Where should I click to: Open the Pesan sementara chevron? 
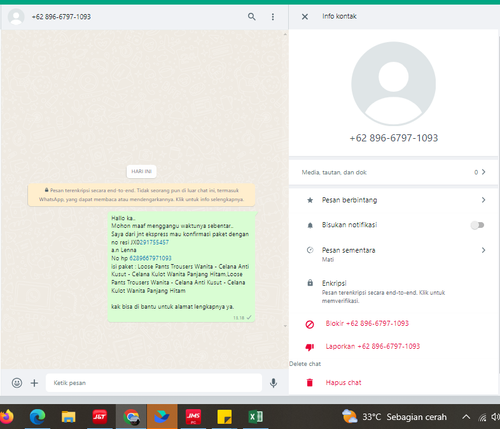click(x=483, y=250)
